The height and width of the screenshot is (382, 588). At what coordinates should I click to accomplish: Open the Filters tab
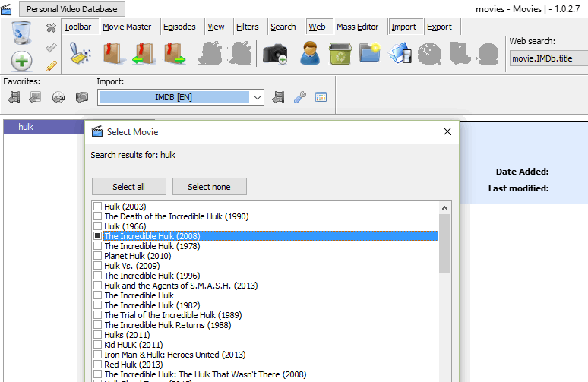click(x=248, y=27)
